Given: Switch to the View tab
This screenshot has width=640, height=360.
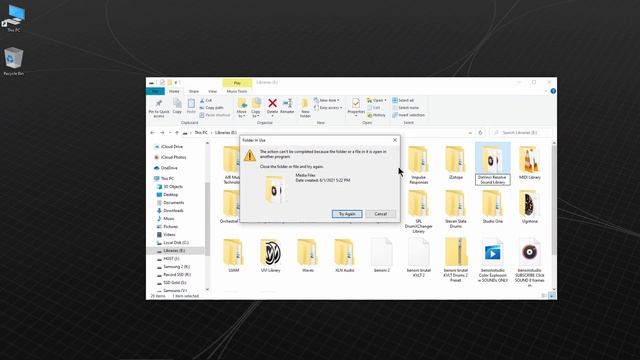Looking at the screenshot, I should click(x=213, y=91).
